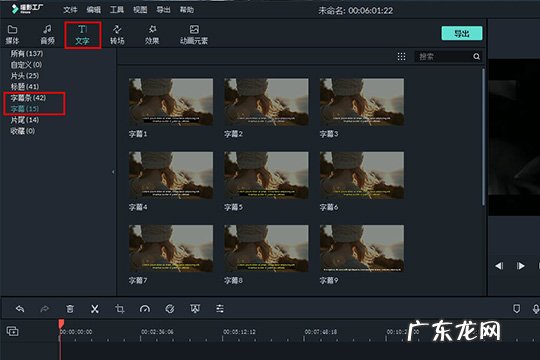Click the library vertical scrollbar
540x360 pixels.
[484, 137]
